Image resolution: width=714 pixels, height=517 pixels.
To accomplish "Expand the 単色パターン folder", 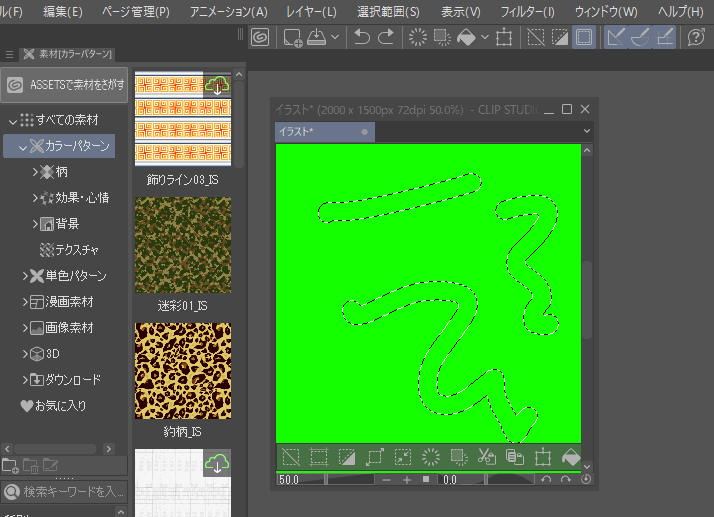I will (x=26, y=276).
